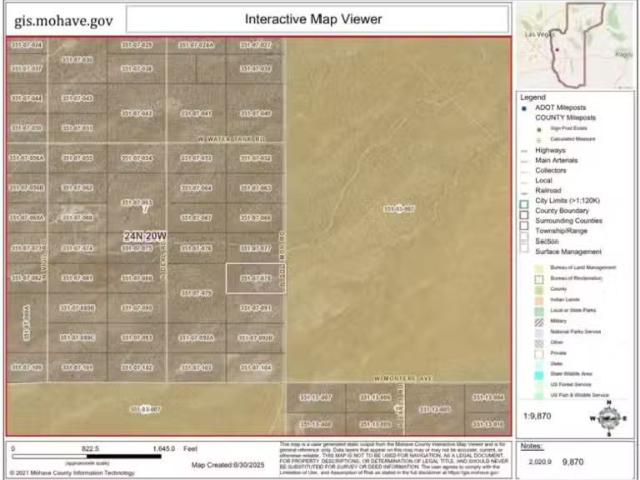Click the City Limits legend box
Screen dimensions: 640x480
click(x=524, y=203)
